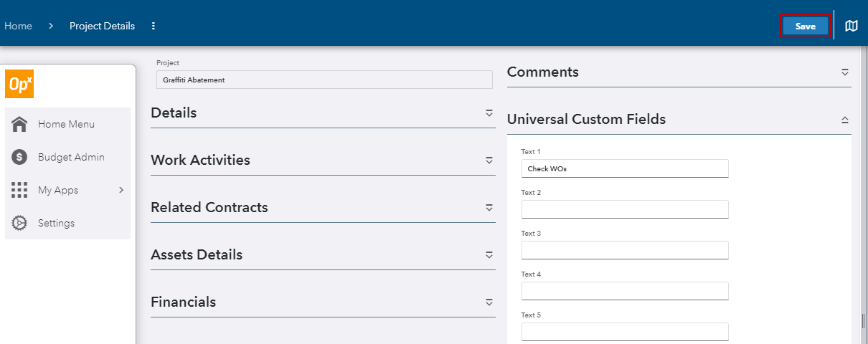This screenshot has height=344, width=868.
Task: Click the Financials heading
Action: coord(183,302)
